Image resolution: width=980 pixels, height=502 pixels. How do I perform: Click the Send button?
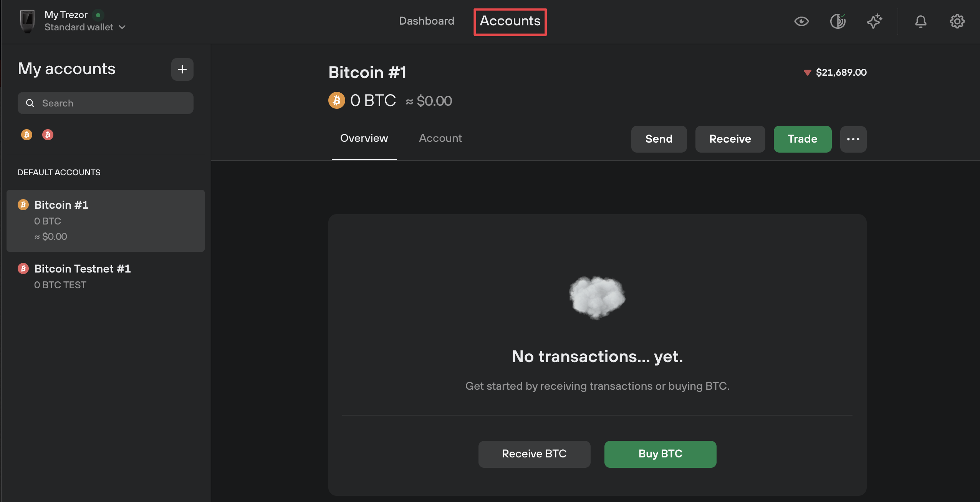click(659, 139)
